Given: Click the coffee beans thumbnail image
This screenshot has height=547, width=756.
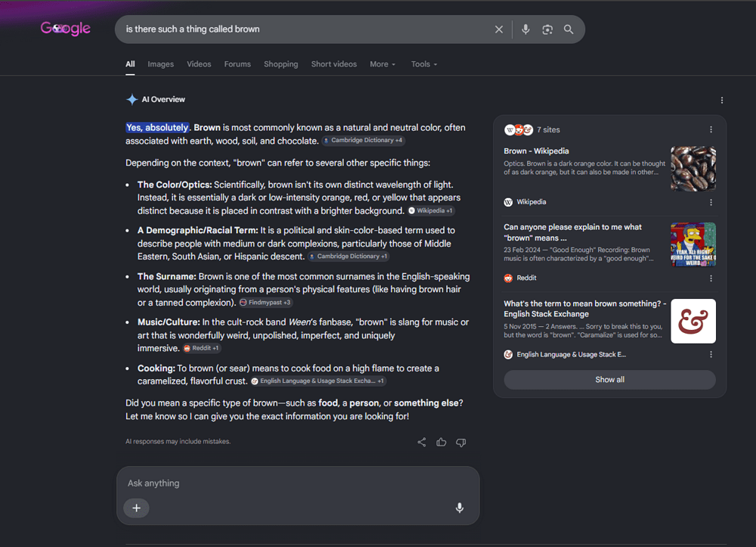Looking at the screenshot, I should tap(693, 169).
